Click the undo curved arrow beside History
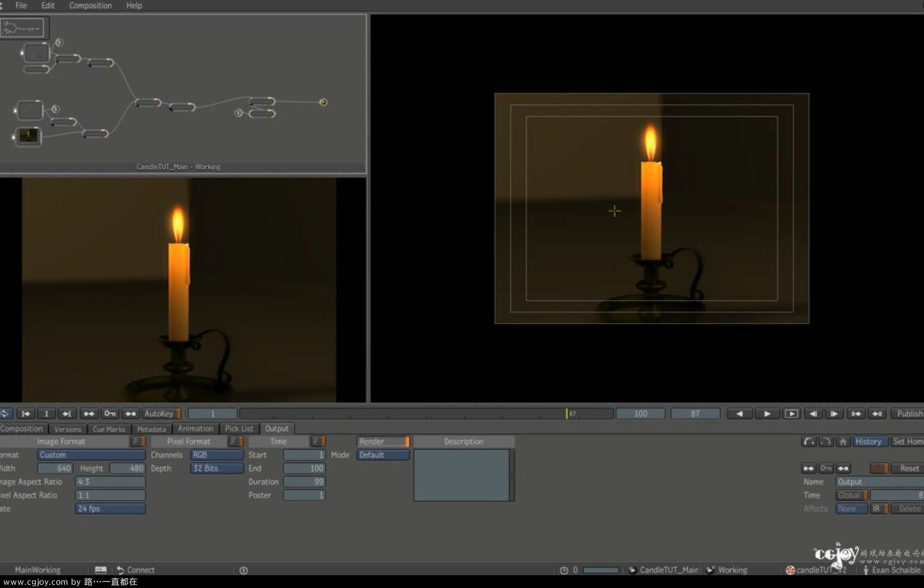Image resolution: width=924 pixels, height=588 pixels. (x=809, y=441)
